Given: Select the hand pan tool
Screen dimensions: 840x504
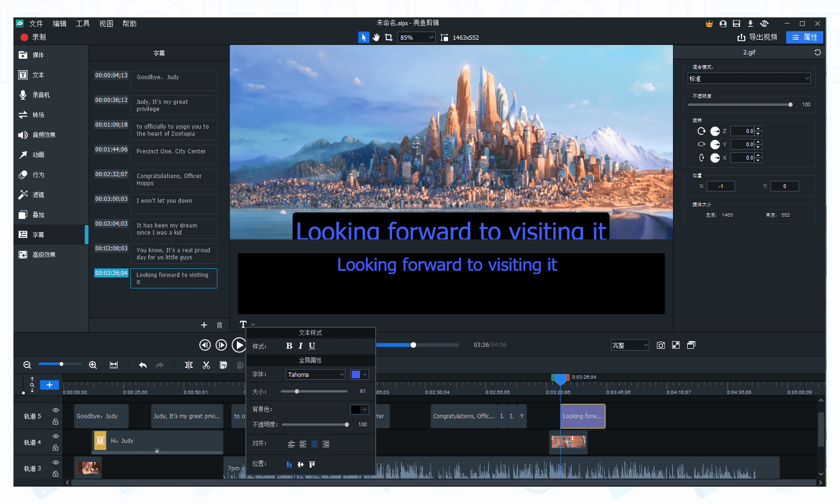Looking at the screenshot, I should point(376,38).
